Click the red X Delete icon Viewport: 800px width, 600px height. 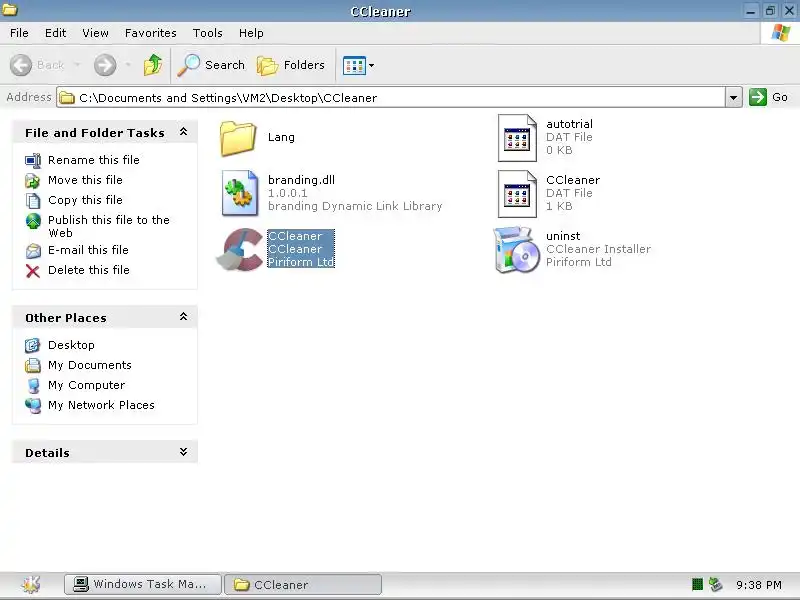tap(33, 271)
